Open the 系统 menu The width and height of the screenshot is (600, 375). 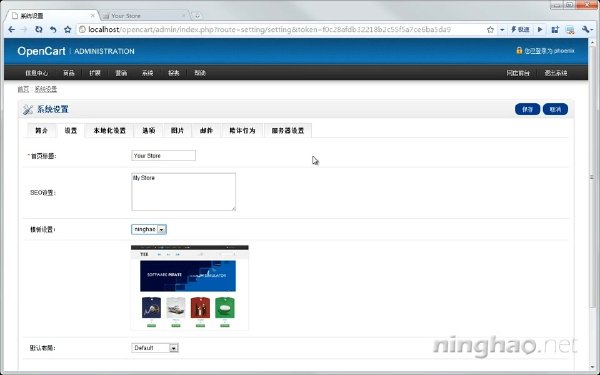(x=147, y=73)
